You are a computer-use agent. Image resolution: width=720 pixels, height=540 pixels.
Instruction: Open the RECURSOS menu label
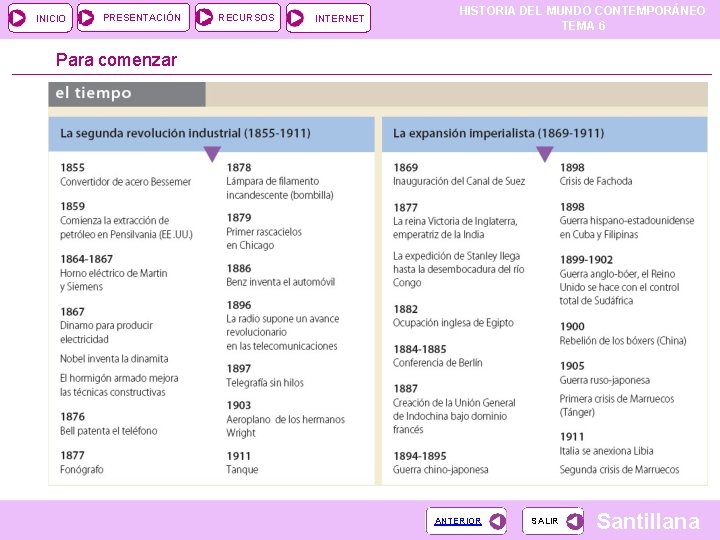(x=246, y=17)
